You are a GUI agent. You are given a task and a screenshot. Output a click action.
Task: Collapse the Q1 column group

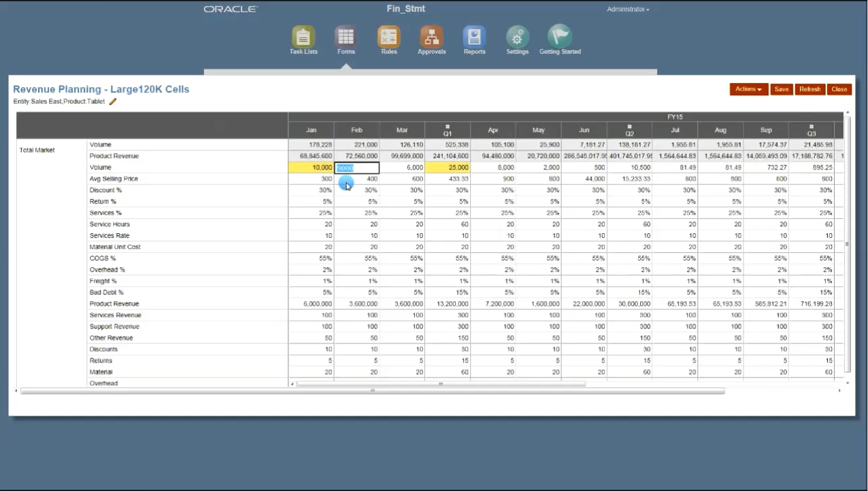448,126
